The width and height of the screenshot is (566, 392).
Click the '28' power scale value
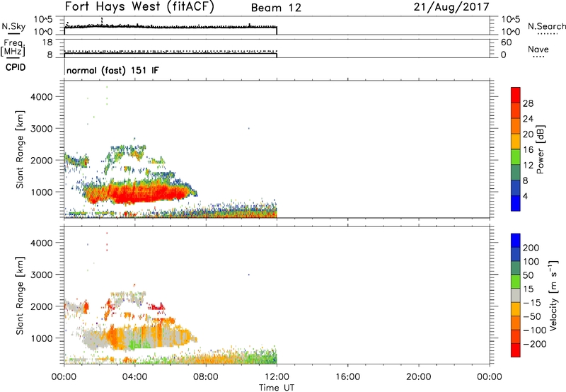coord(528,103)
